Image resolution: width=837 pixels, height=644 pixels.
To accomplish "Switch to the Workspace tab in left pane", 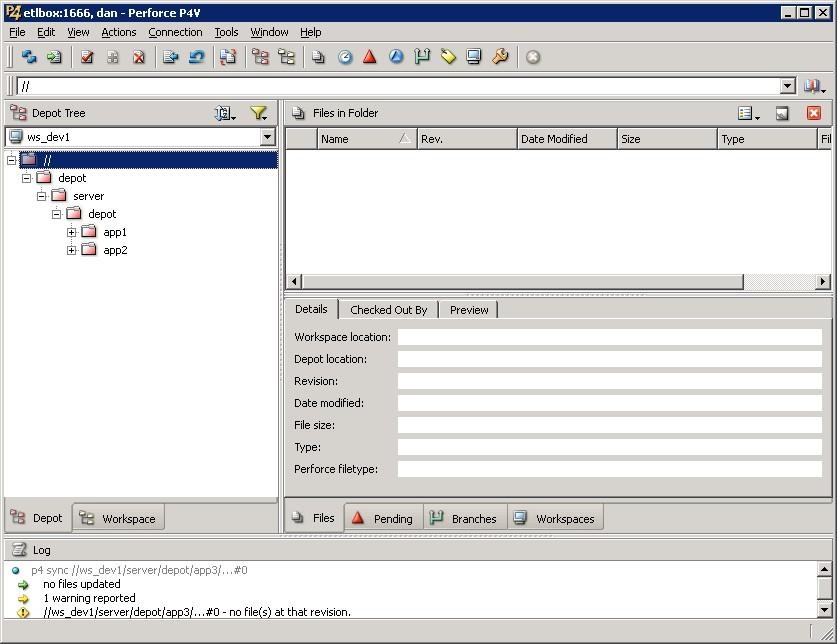I will (118, 519).
